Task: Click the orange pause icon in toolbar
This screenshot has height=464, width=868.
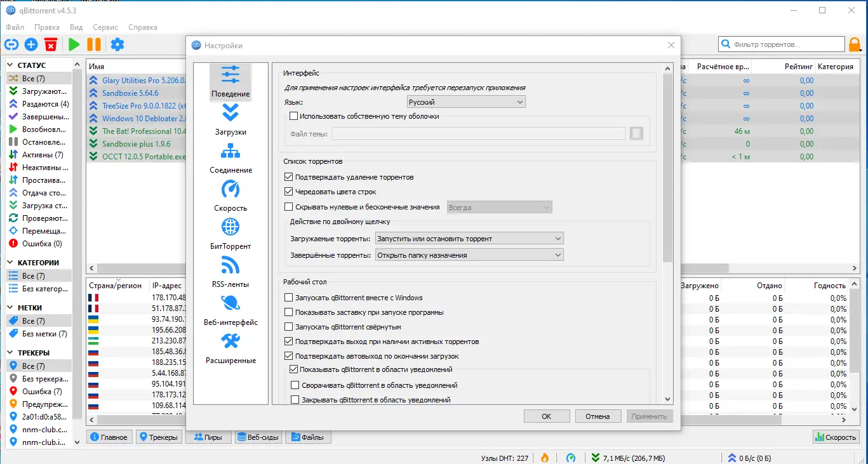Action: click(94, 44)
